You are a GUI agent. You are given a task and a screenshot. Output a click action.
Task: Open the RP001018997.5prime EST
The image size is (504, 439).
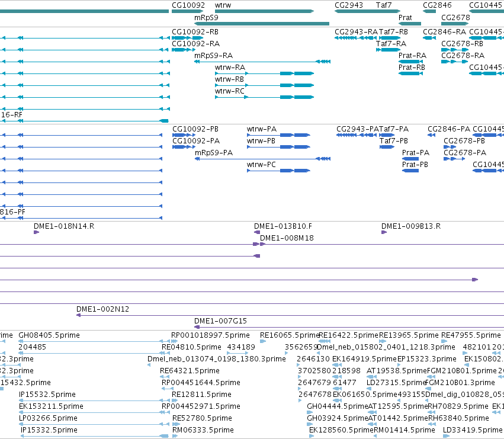175,341
